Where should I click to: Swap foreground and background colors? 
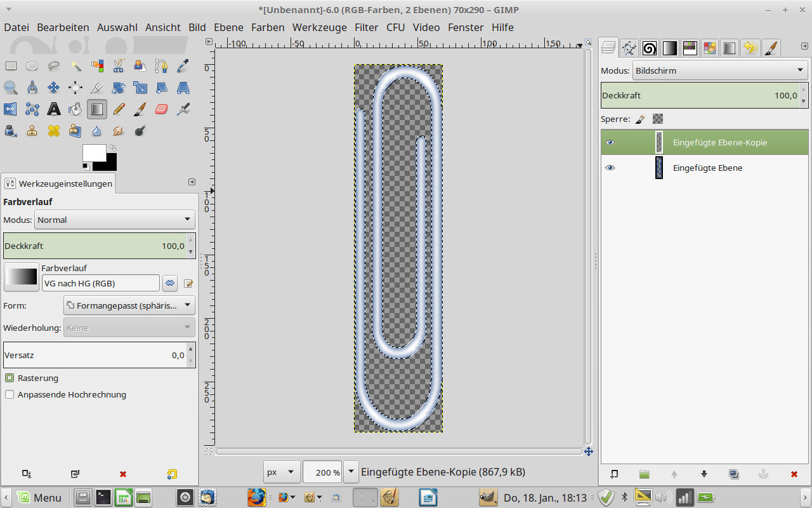click(x=113, y=148)
